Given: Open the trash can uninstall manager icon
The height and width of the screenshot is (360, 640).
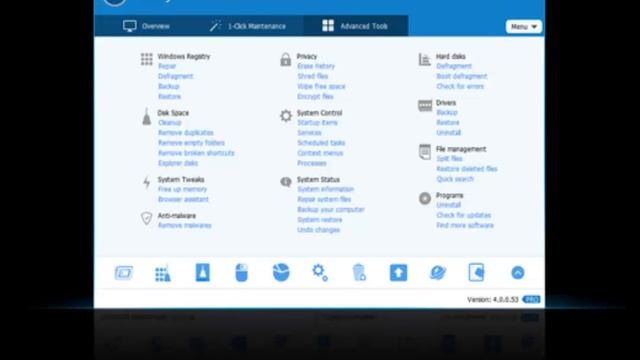Looking at the screenshot, I should click(x=359, y=273).
